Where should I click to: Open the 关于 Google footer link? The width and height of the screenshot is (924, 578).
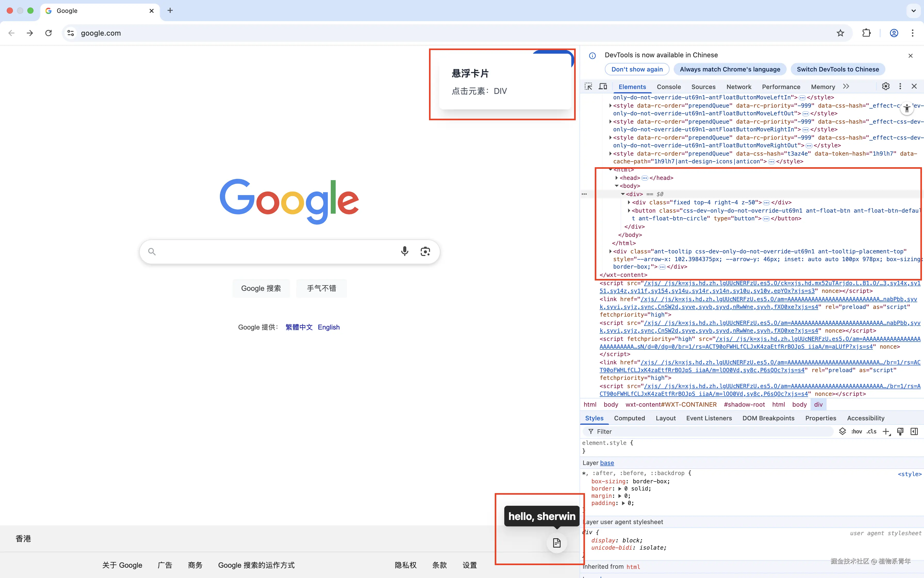coord(122,565)
